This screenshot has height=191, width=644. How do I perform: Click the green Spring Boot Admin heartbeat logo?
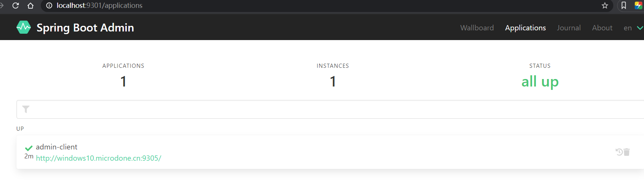click(x=24, y=27)
